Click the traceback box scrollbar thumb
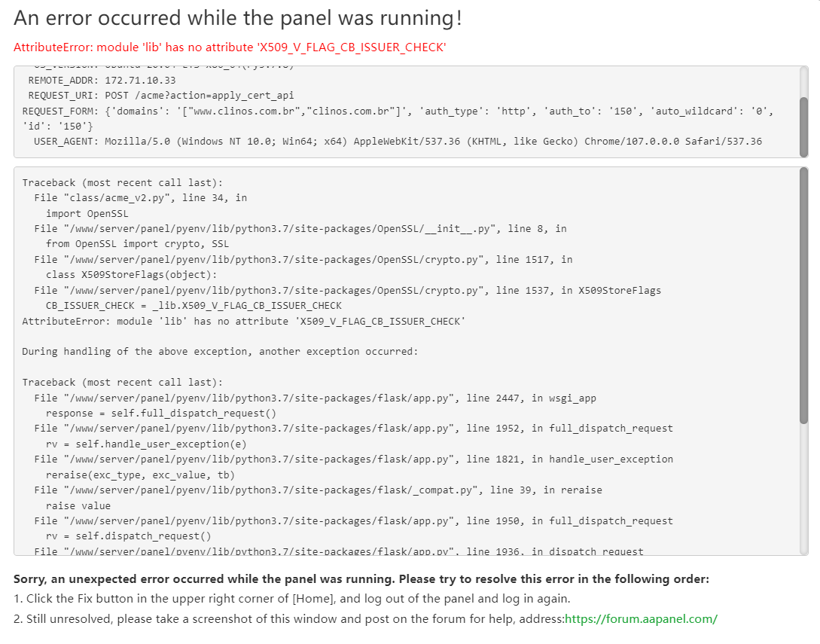The height and width of the screenshot is (644, 820). pos(803,295)
